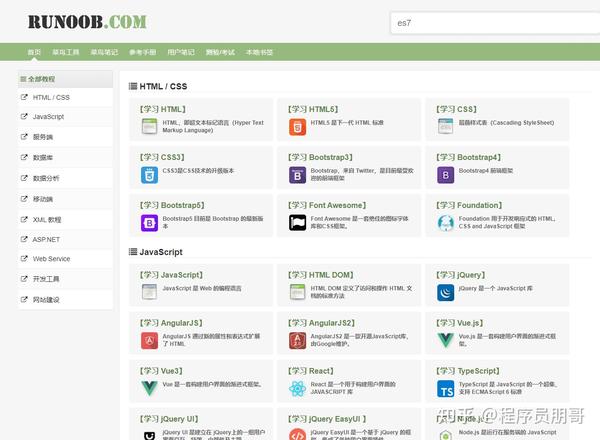Open the 【学习 Bootstrap3】 title
The height and width of the screenshot is (440, 600).
[320, 157]
